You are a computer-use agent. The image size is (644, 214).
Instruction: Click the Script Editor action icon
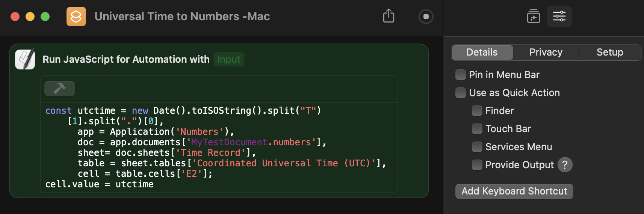(x=25, y=59)
